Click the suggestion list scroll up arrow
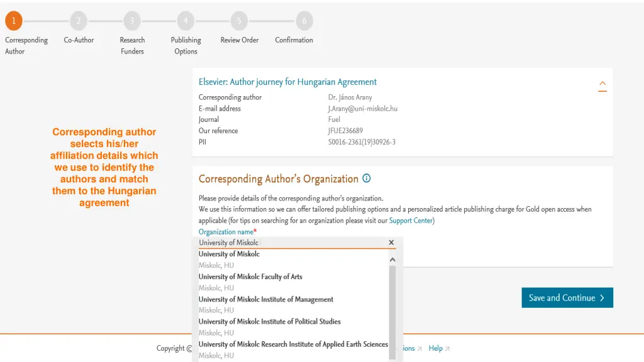The width and height of the screenshot is (644, 362). [x=392, y=260]
